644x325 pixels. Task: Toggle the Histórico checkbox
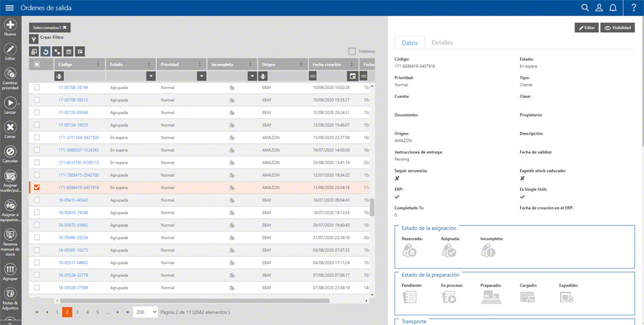[x=351, y=51]
